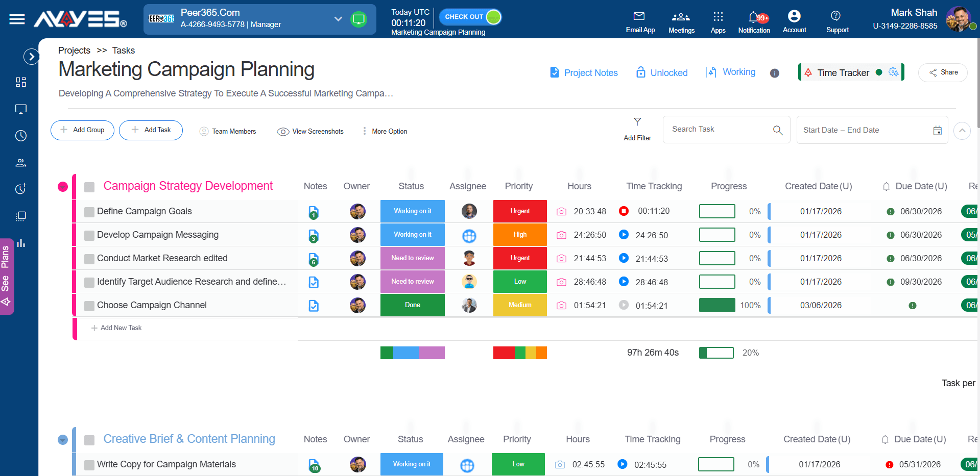
Task: Go to Tasks breadcrumb
Action: tap(123, 51)
